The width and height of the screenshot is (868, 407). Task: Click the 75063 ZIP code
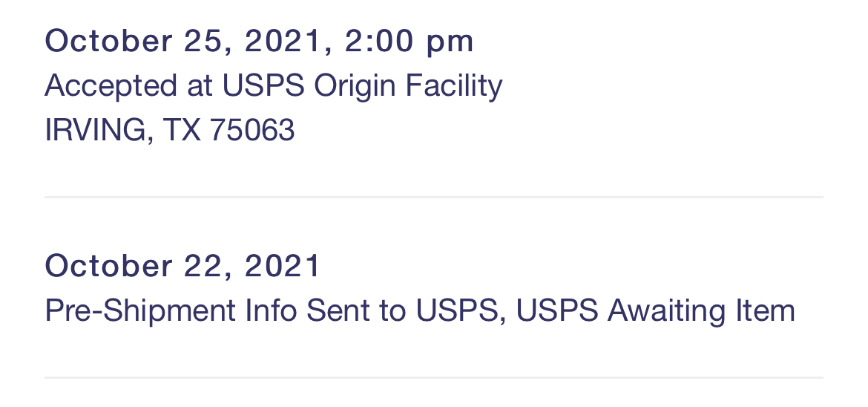point(252,130)
